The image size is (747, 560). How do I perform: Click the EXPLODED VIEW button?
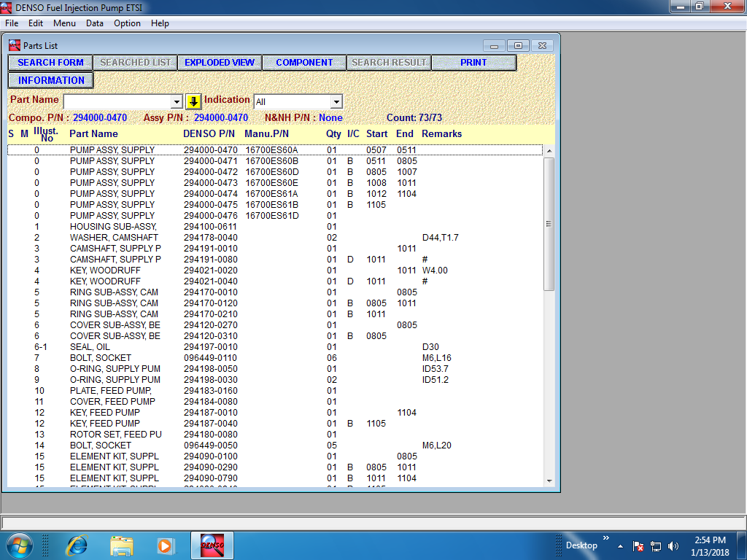(x=220, y=63)
